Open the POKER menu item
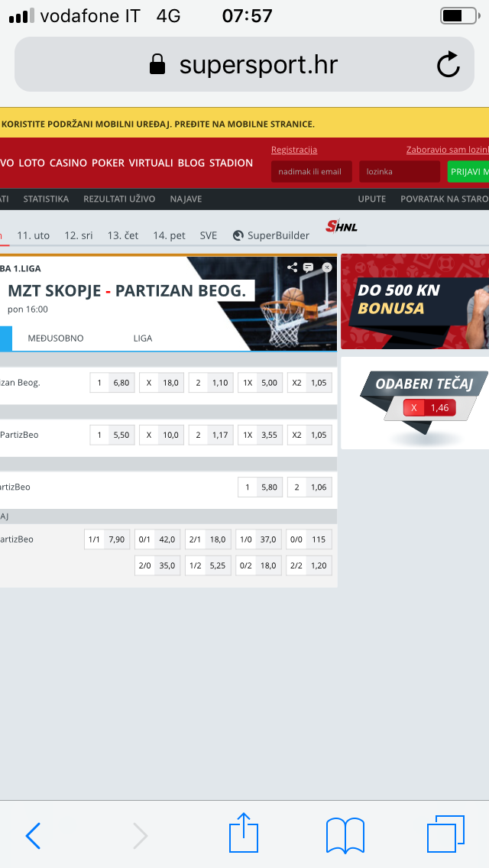Image resolution: width=489 pixels, height=868 pixels. pyautogui.click(x=108, y=163)
